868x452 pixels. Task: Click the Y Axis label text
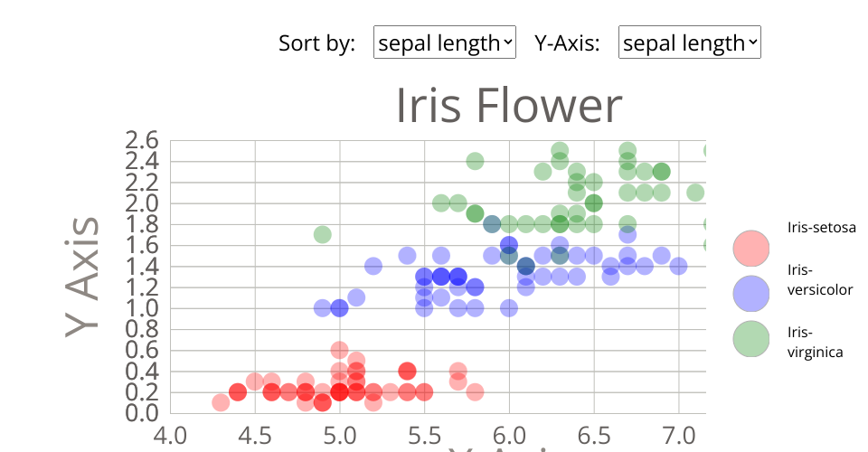click(x=85, y=276)
